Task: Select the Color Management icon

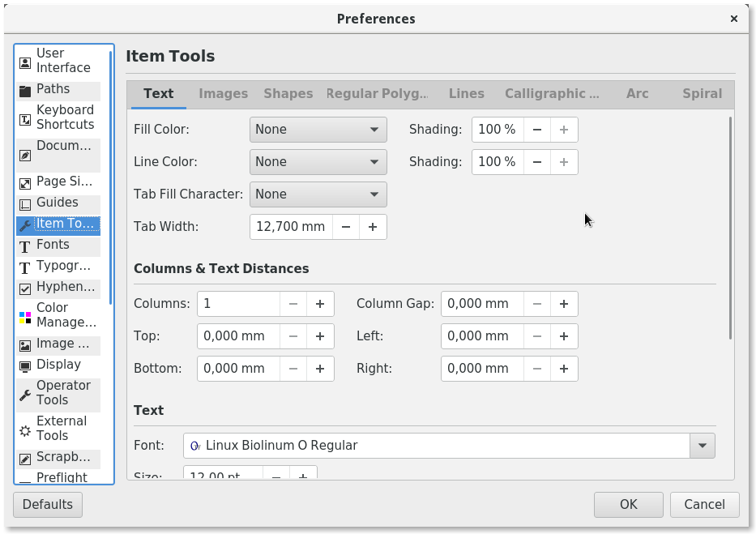Action: 25,316
